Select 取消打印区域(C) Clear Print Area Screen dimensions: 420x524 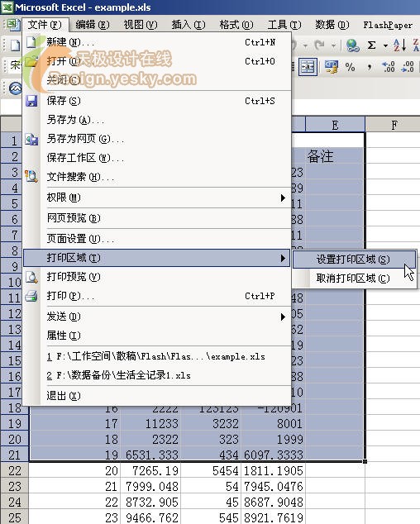point(354,278)
